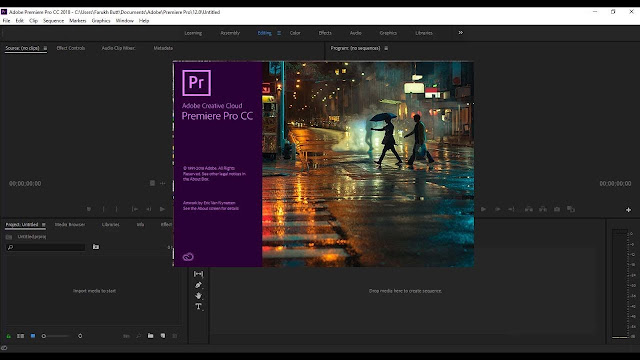This screenshot has width=640, height=360.
Task: Click the search bin folder icon beside search field
Action: (96, 247)
